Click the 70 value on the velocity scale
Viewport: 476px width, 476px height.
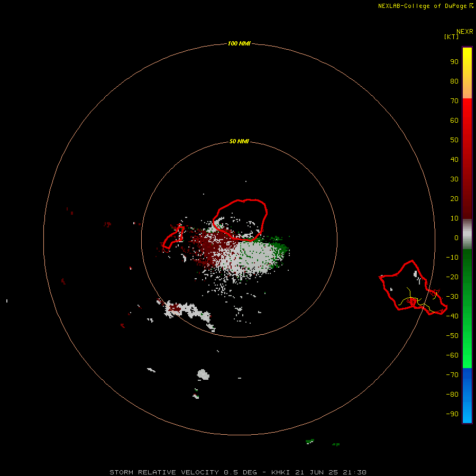pos(454,101)
